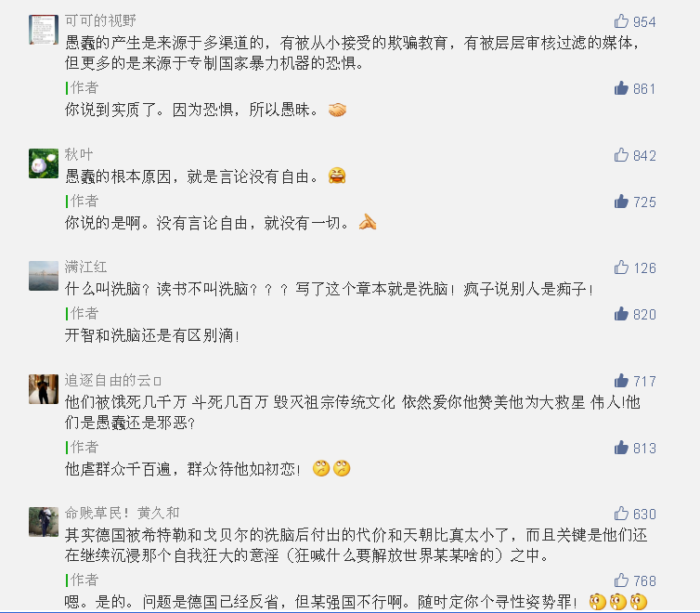Like 秋叶's comment with 842 likes
The height and width of the screenshot is (613, 700).
click(x=621, y=155)
